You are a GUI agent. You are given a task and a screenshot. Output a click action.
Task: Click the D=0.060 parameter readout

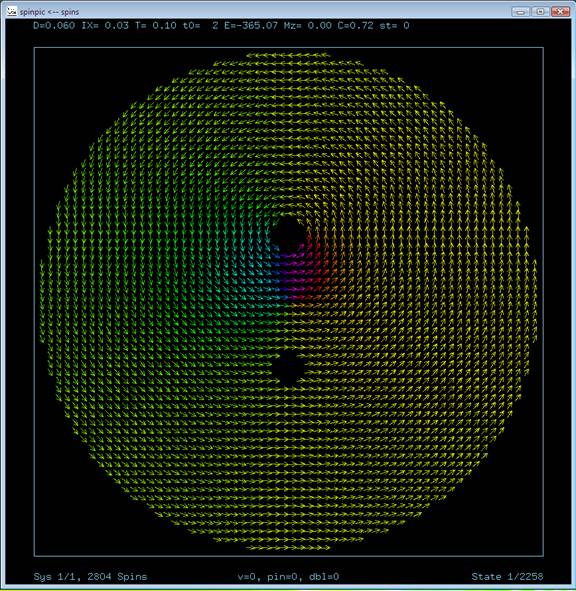[54, 26]
